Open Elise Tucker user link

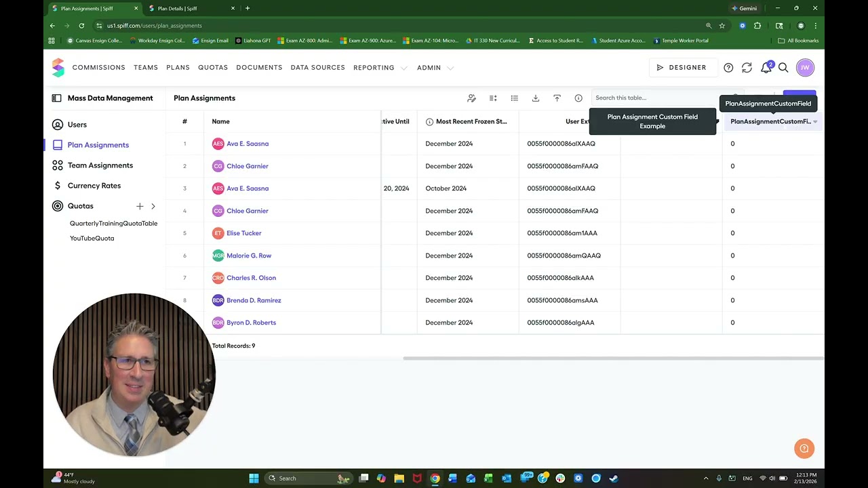coord(244,233)
